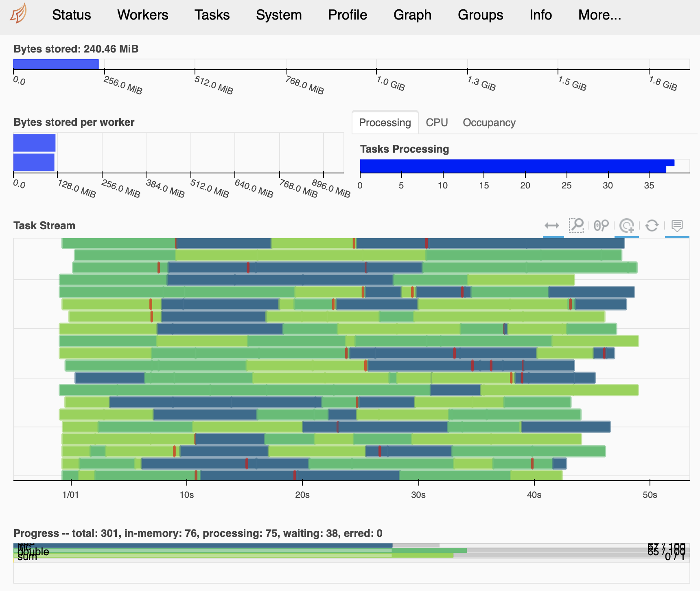The image size is (700, 591).
Task: Activate the Box Zoom tool
Action: pos(576,225)
